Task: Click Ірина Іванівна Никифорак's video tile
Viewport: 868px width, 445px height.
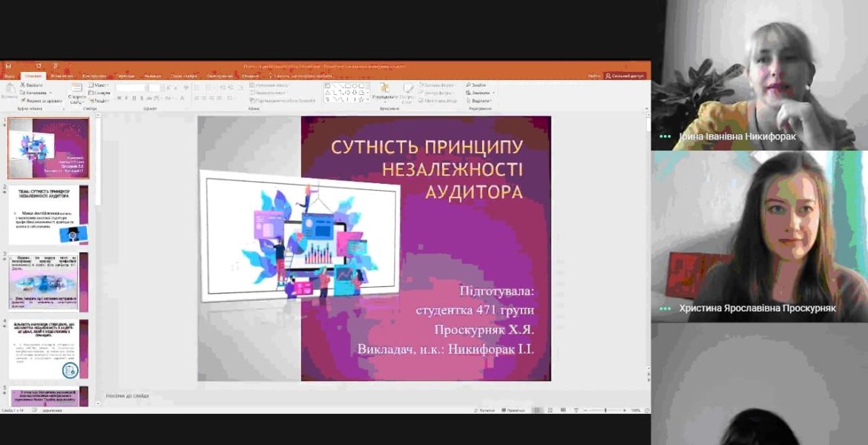Action: (x=760, y=75)
